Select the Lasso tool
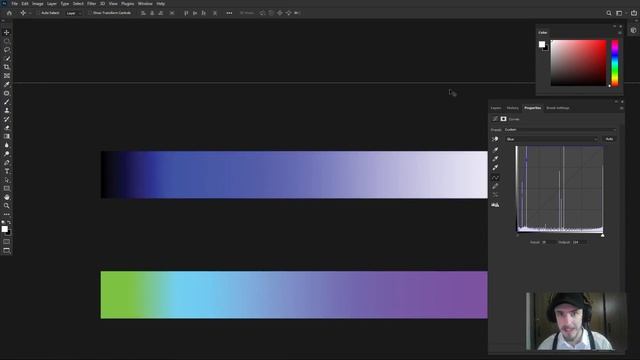Viewport: 640px width, 360px height. pos(7,50)
